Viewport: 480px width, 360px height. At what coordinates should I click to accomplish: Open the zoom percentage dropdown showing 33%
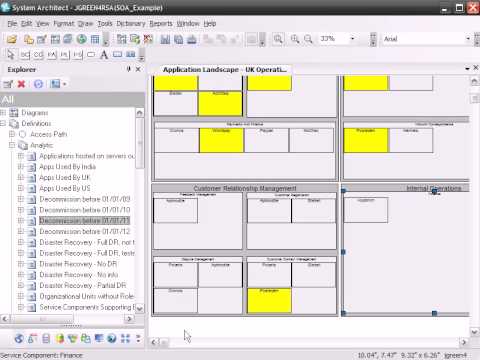coord(352,39)
